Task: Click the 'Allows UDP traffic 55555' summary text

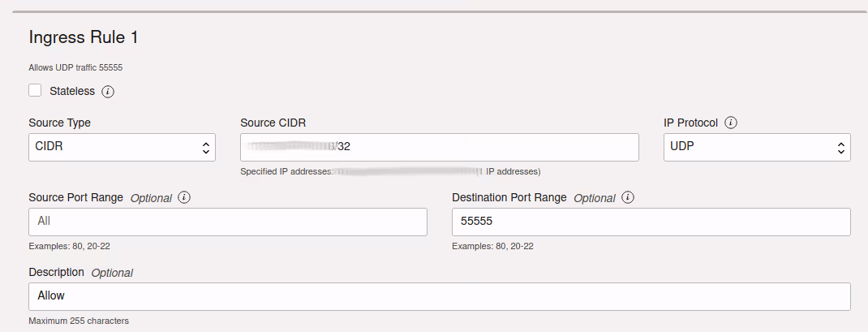Action: coord(75,67)
